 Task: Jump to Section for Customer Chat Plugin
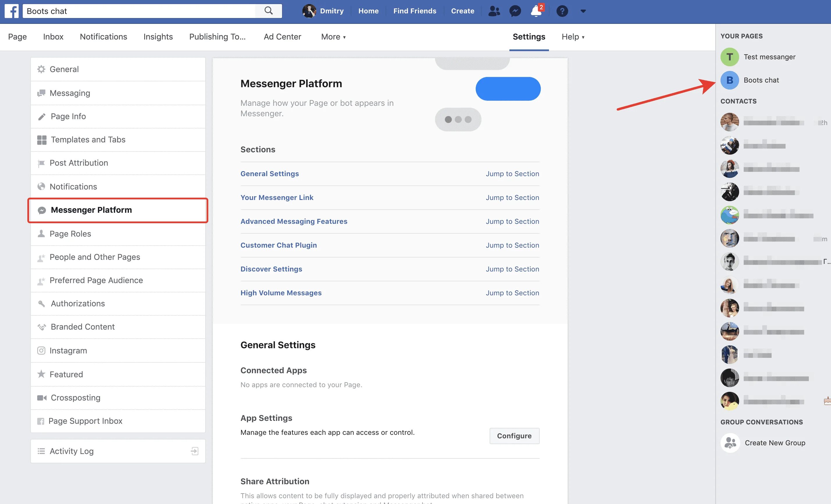512,245
